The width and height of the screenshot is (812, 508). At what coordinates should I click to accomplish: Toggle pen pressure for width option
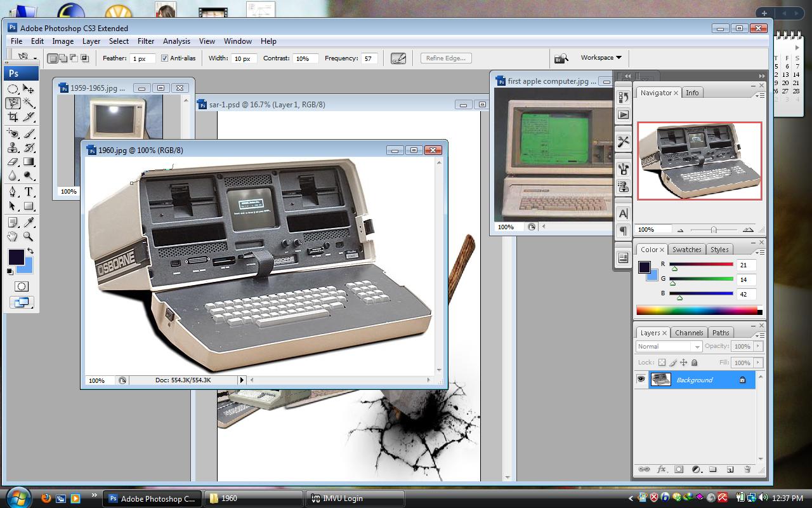(398, 58)
